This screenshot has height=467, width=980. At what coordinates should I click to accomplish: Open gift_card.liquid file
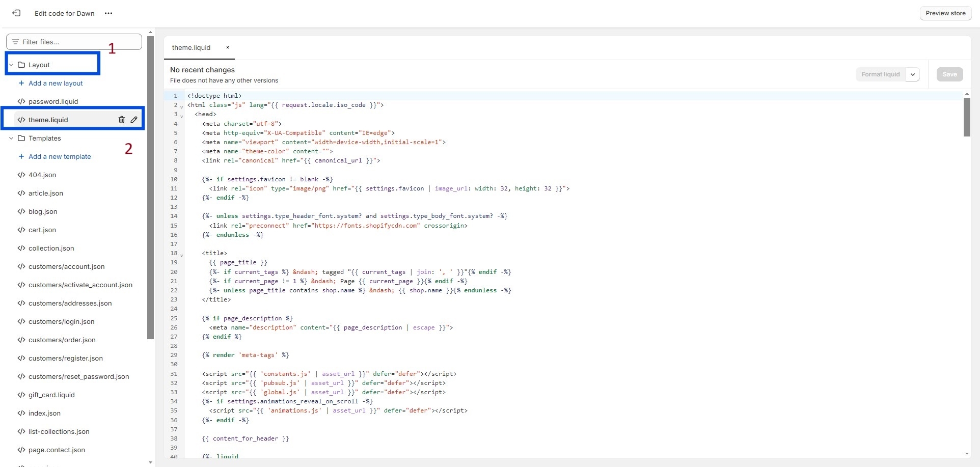tap(51, 395)
